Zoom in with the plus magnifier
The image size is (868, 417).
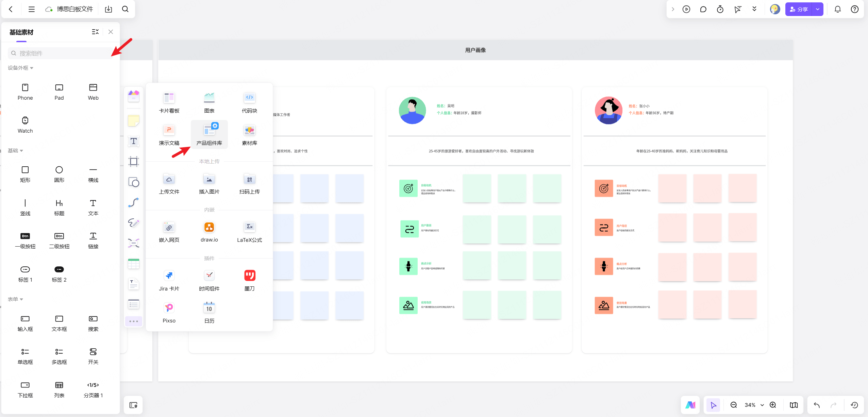(x=773, y=405)
